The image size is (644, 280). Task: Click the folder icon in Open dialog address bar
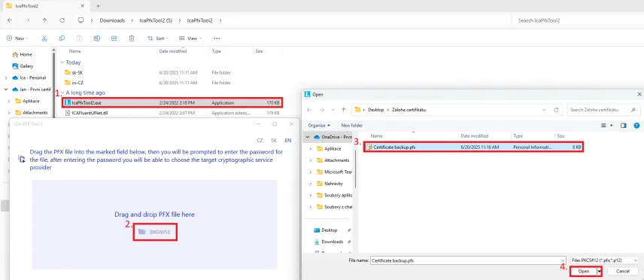(357, 110)
